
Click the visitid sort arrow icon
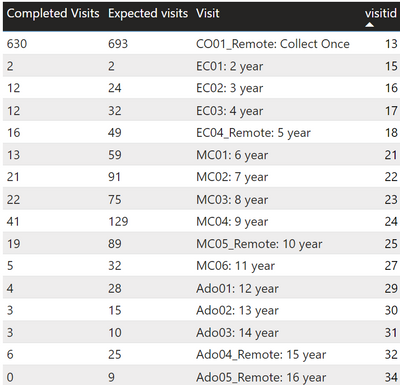click(x=369, y=25)
